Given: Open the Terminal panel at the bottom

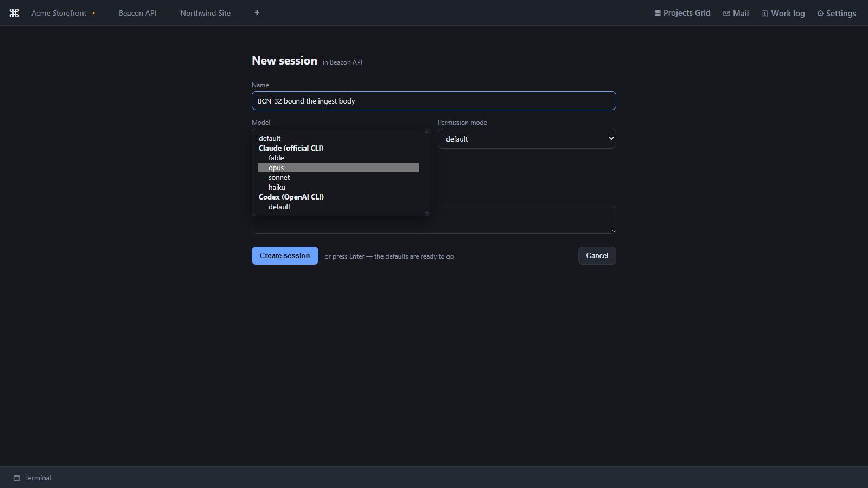Looking at the screenshot, I should pos(33,478).
